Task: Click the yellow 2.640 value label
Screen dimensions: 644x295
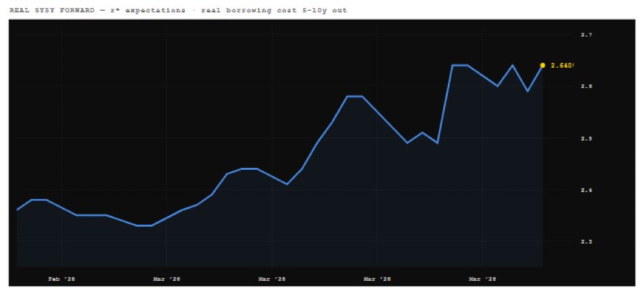Action: tap(562, 66)
